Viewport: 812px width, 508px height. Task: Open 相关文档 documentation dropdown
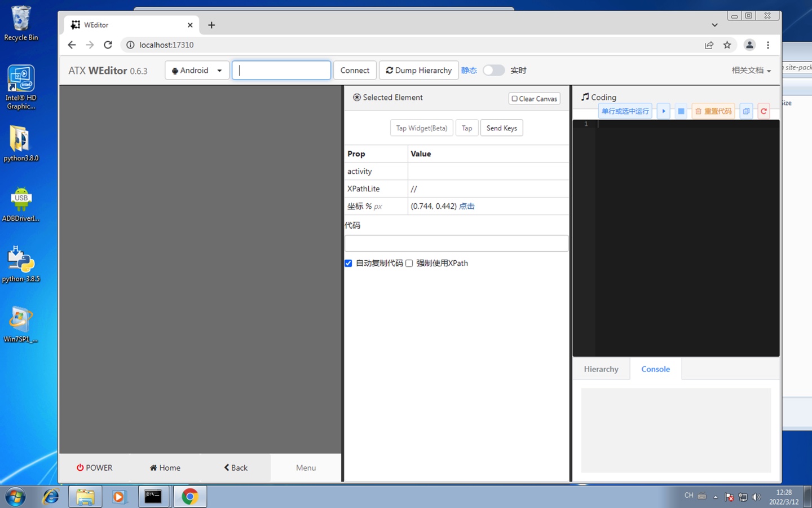(751, 71)
